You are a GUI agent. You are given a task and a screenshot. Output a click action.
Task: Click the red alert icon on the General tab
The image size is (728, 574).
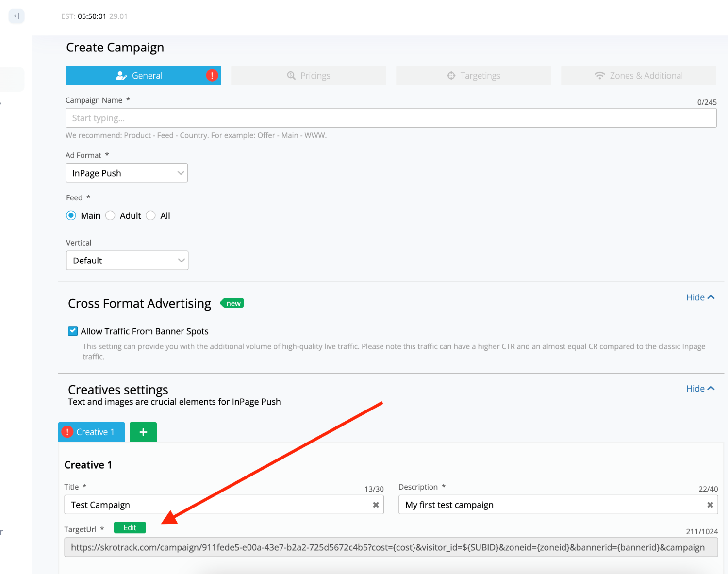point(212,75)
